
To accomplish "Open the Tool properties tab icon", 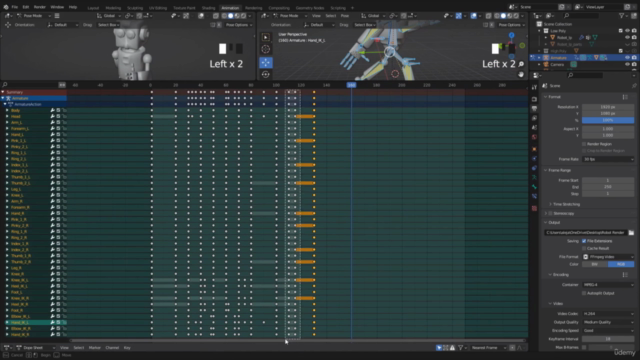I will pos(534,87).
